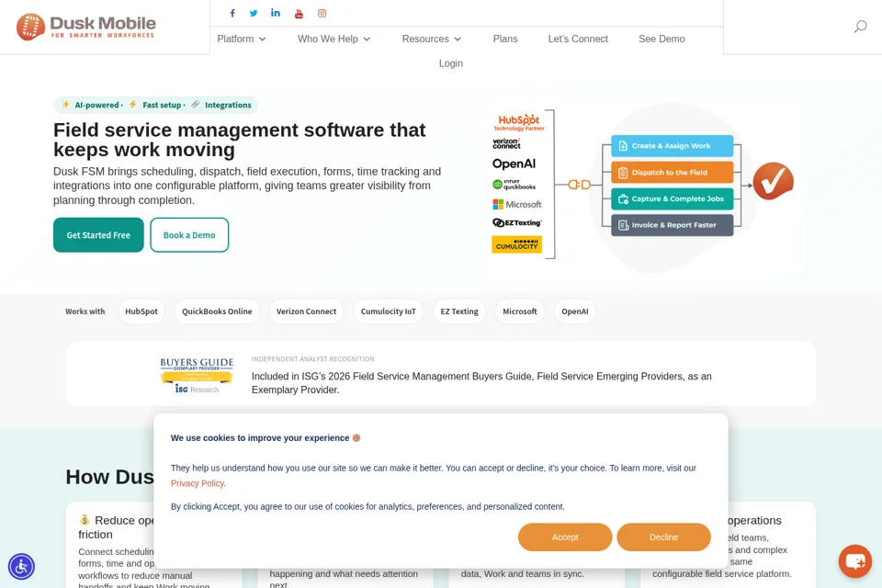Select the HubSpot pill
This screenshot has width=882, height=588.
click(x=141, y=311)
